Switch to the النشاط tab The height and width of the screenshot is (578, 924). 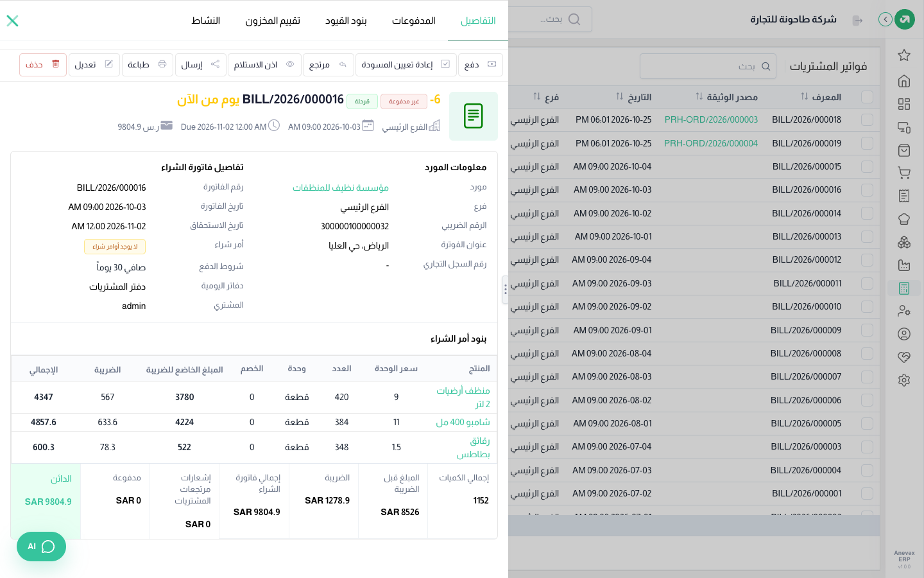(206, 21)
